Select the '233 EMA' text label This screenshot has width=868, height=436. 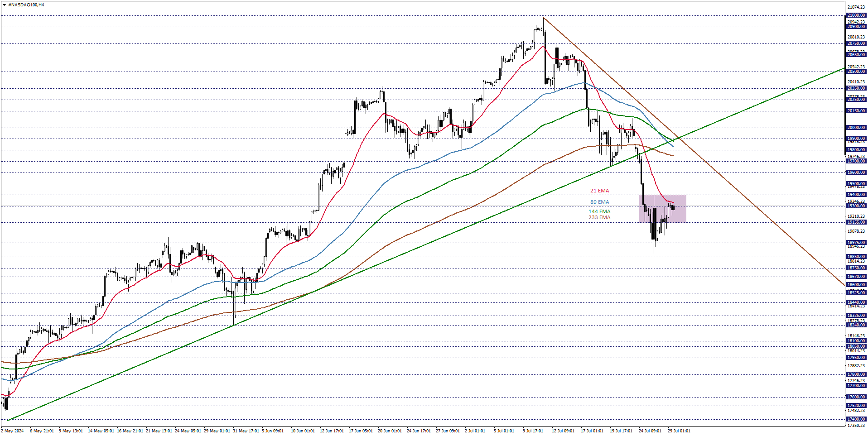point(599,218)
